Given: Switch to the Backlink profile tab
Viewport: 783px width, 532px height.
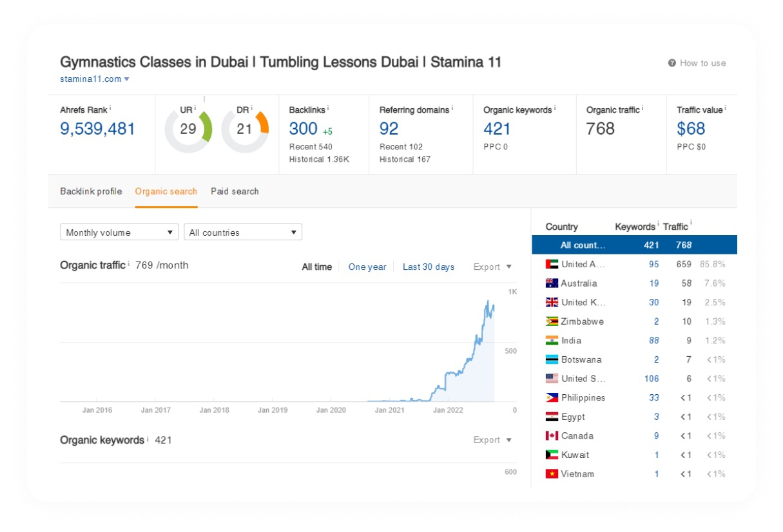Looking at the screenshot, I should pyautogui.click(x=91, y=191).
